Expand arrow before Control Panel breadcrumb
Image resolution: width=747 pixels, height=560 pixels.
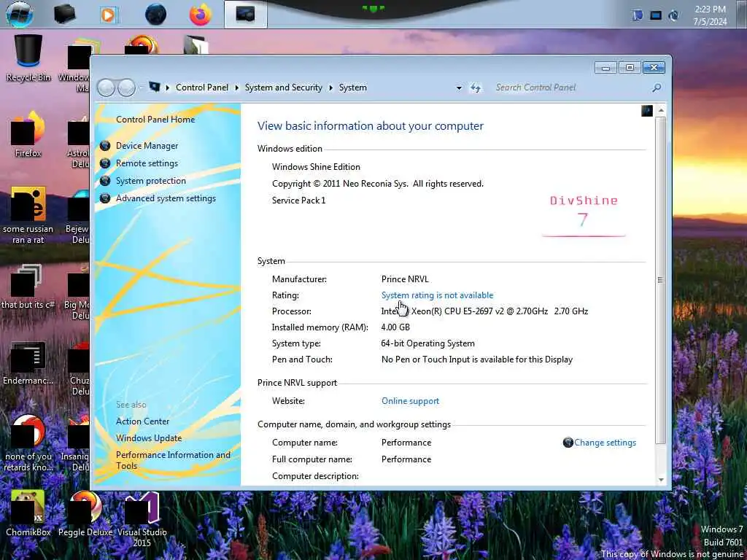(x=168, y=87)
